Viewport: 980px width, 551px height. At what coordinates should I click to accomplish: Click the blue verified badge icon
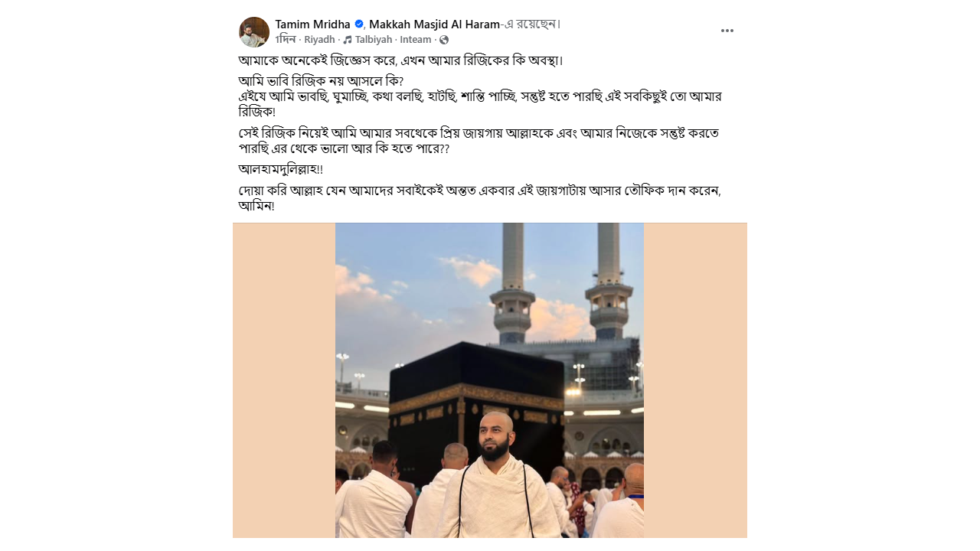[x=359, y=24]
